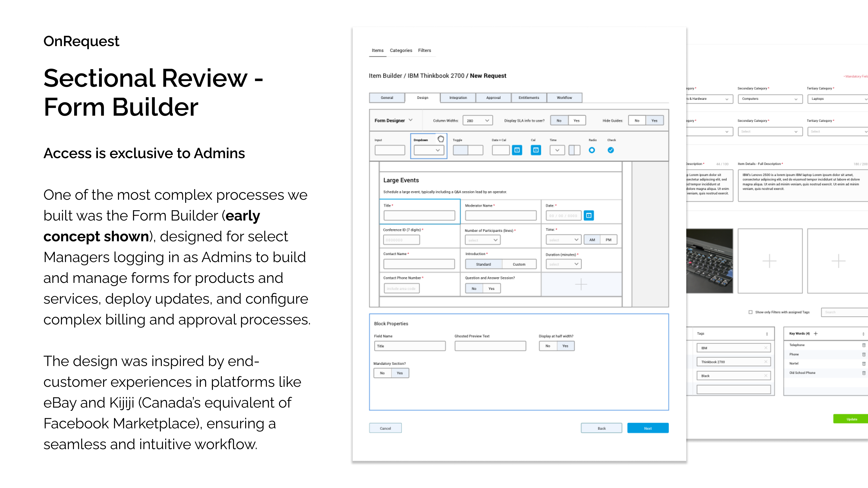This screenshot has width=868, height=488.
Task: Click calendar icon beside the Date field
Action: (x=588, y=216)
